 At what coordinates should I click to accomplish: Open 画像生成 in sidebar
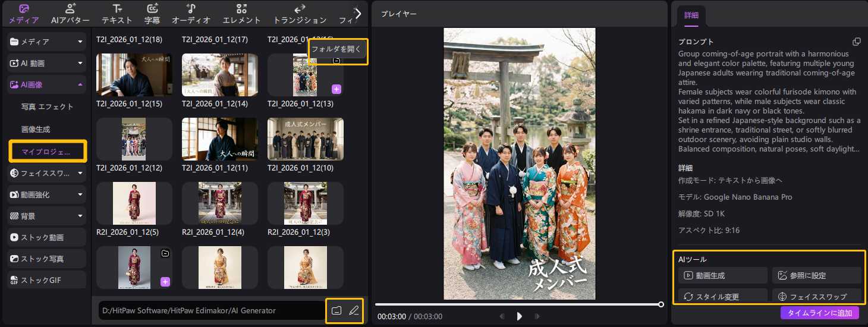(36, 129)
